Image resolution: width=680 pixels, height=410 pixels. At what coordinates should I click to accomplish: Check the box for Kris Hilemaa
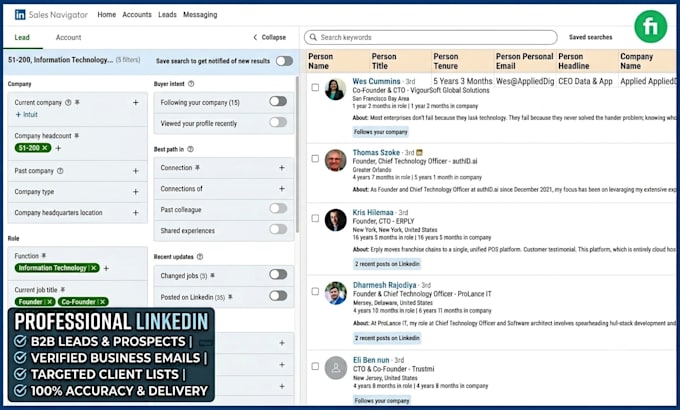[x=315, y=219]
